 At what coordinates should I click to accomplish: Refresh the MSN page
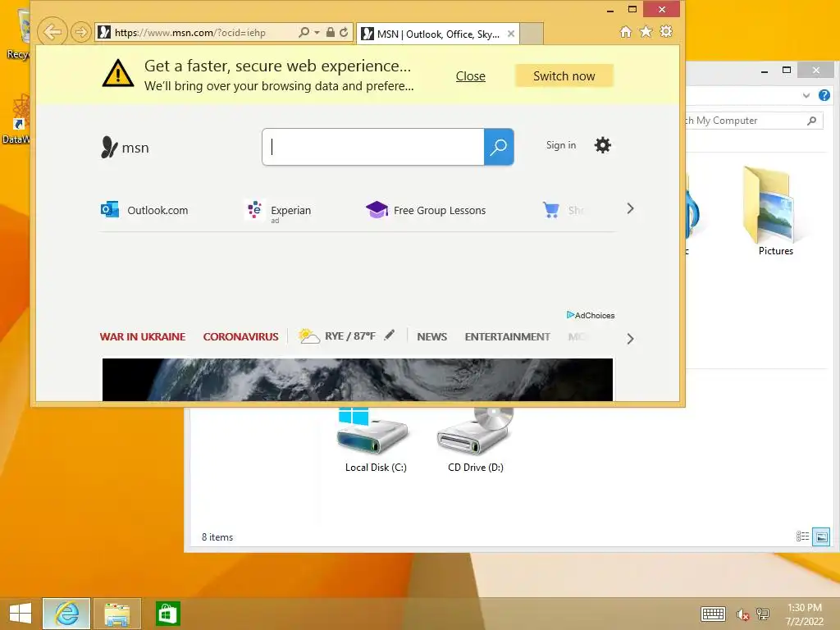click(344, 32)
